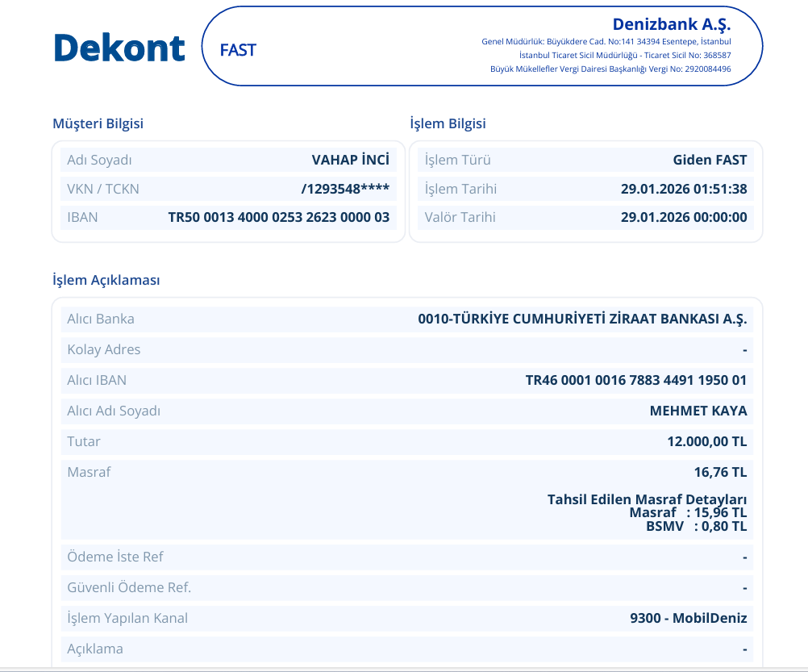808x672 pixels.
Task: Select the Giden FAST transaction type
Action: [710, 160]
